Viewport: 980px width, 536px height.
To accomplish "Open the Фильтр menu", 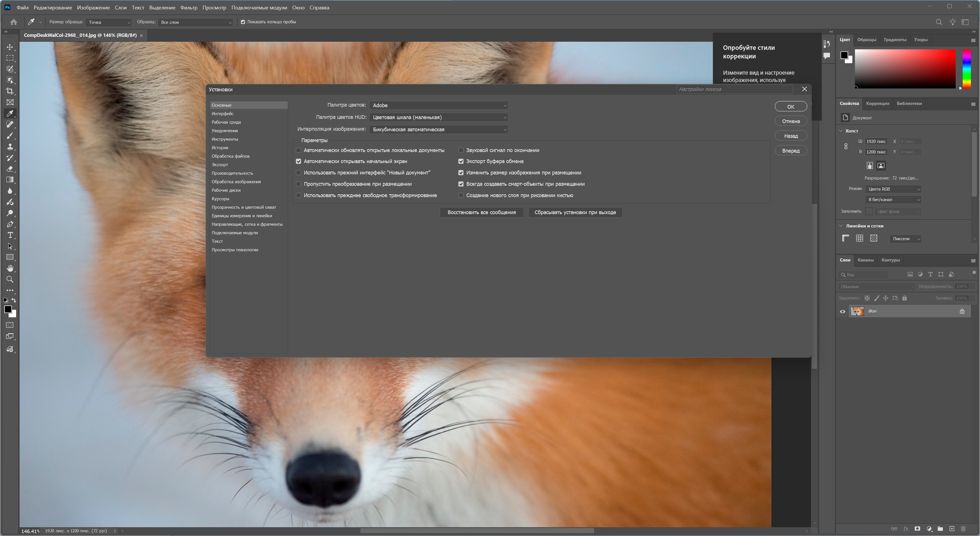I will (189, 8).
